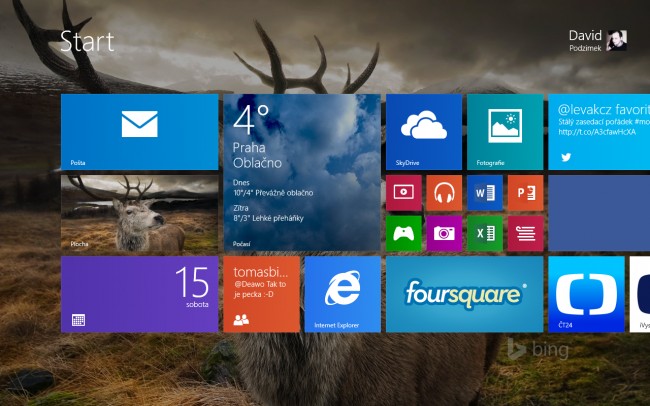
Task: Launch the Xbox Games controller tile
Action: click(404, 233)
